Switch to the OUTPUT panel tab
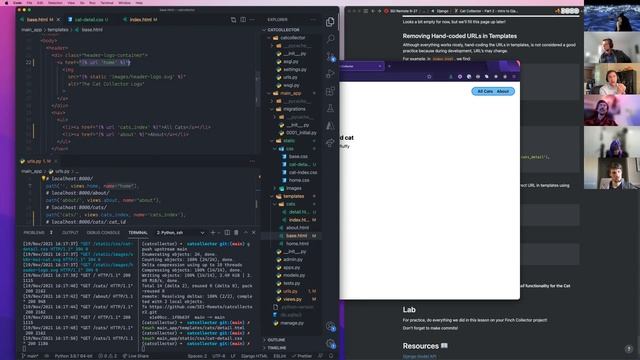This screenshot has width=640, height=360. 70,233
